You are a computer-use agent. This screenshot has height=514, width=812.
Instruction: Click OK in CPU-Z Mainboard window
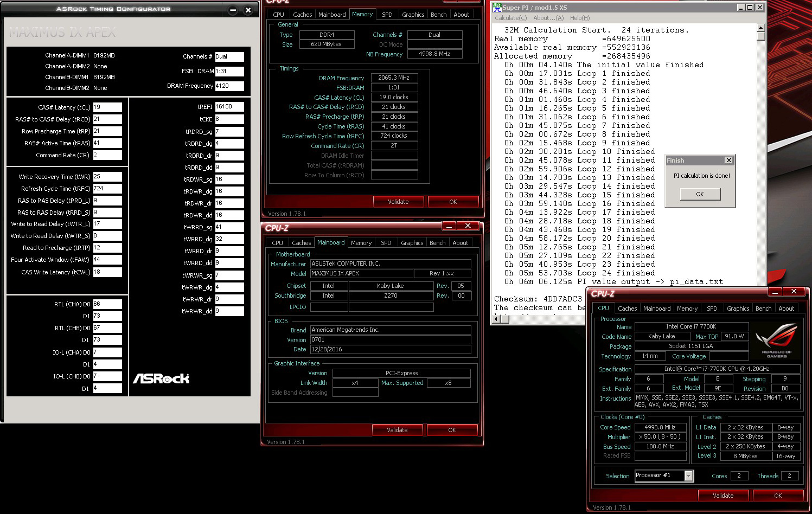[x=452, y=430]
